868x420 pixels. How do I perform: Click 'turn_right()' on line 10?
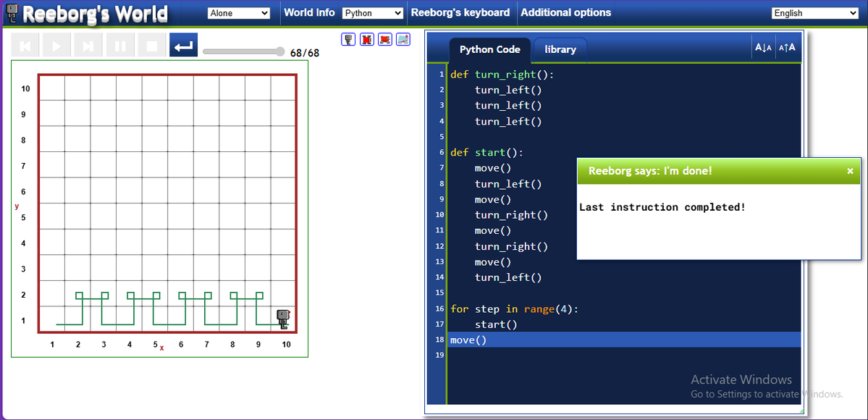[512, 215]
